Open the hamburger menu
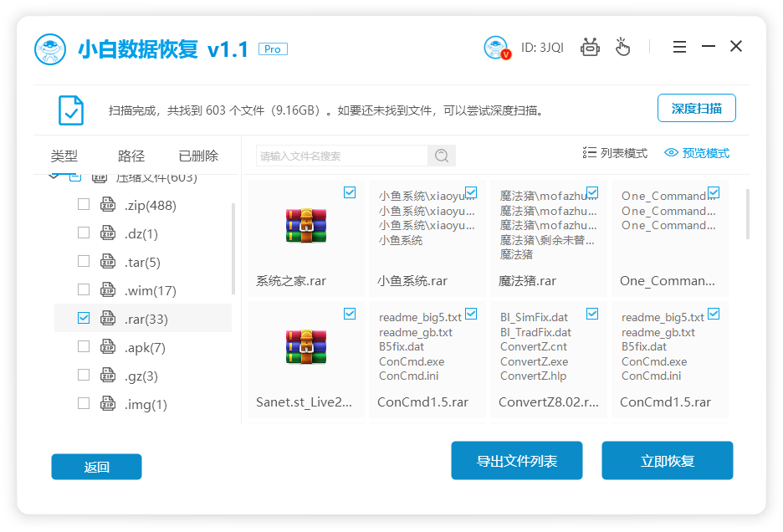Screen dimensions: 783x532 point(679,47)
